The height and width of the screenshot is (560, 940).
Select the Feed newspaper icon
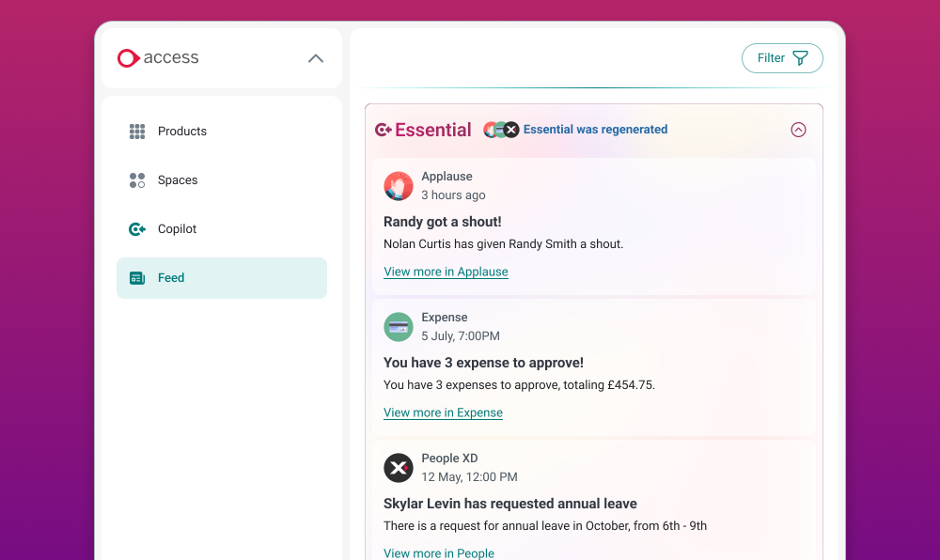(136, 277)
